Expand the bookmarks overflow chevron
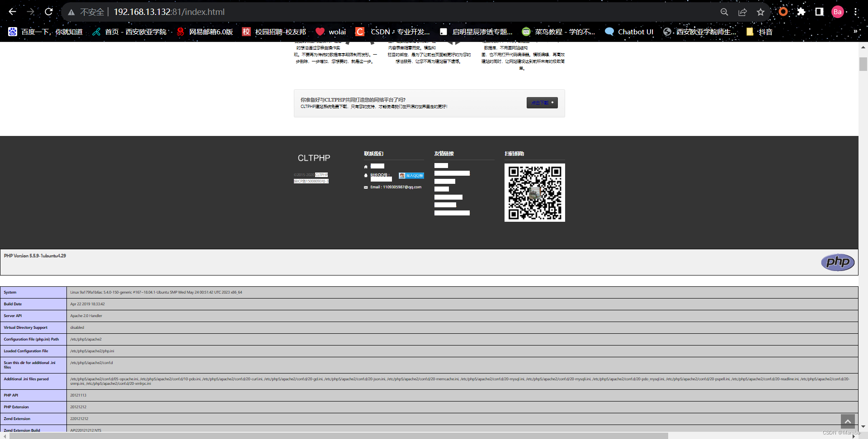 (855, 32)
